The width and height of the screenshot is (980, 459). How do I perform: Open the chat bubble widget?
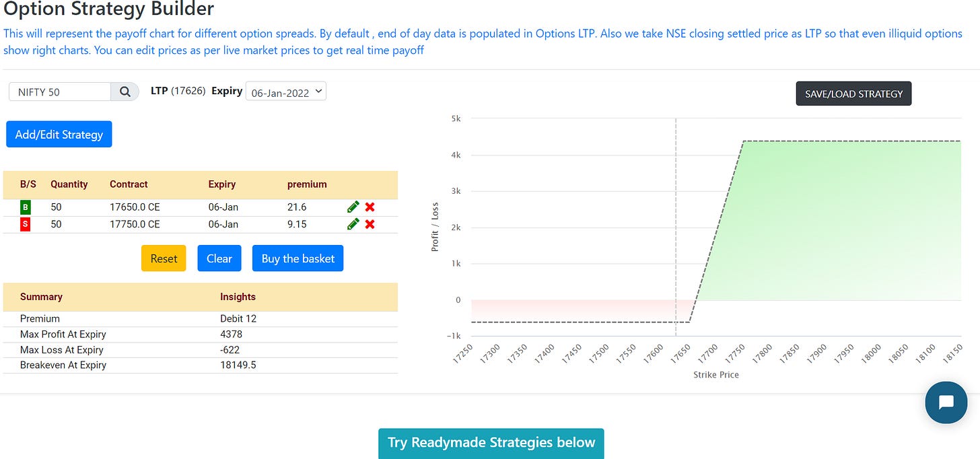[946, 402]
